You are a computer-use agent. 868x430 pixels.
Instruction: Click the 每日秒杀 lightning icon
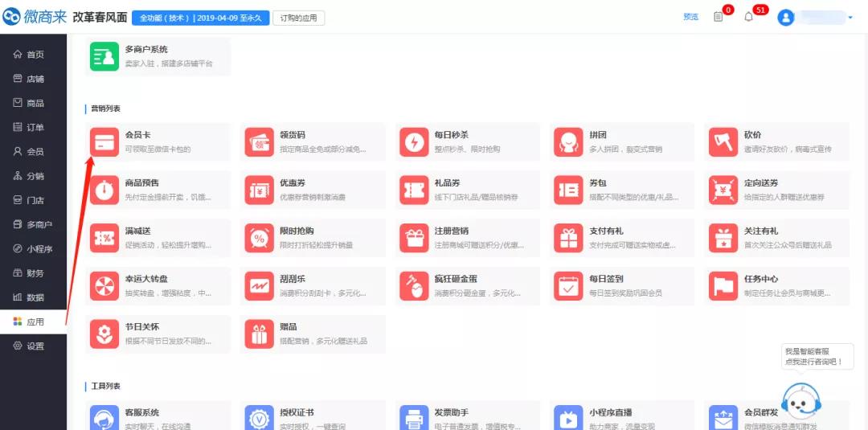(x=413, y=142)
